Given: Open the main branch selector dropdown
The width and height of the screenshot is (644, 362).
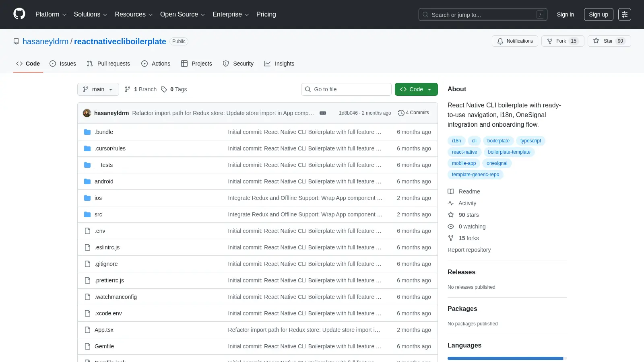Looking at the screenshot, I should [x=98, y=89].
